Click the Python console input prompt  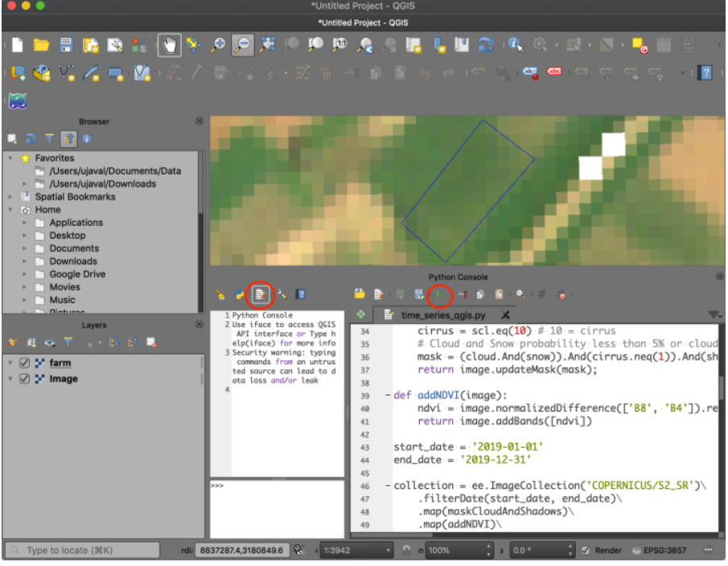pos(278,509)
